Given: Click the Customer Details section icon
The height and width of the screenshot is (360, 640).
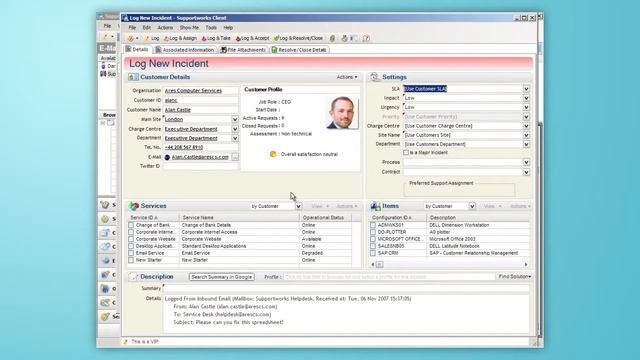Looking at the screenshot, I should coord(133,77).
